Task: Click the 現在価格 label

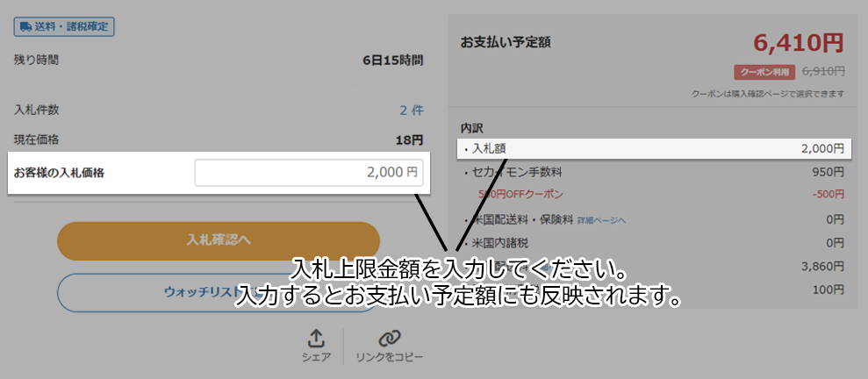Action: click(x=37, y=140)
